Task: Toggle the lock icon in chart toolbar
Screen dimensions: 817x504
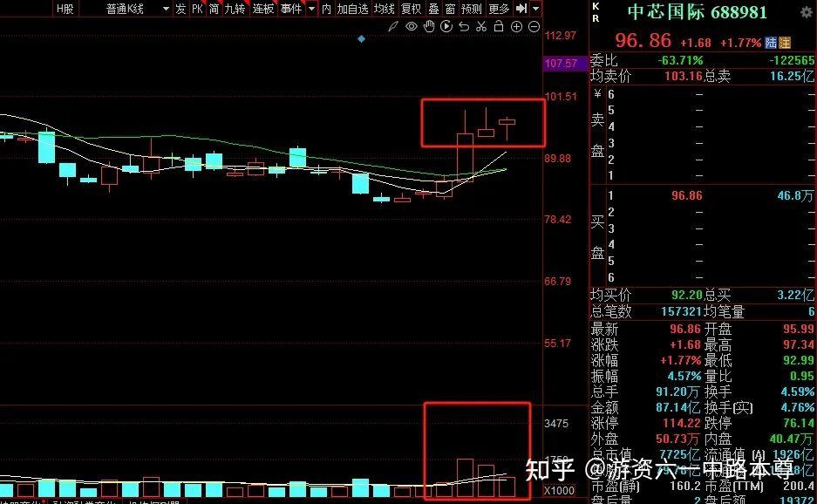Action: 499,26
